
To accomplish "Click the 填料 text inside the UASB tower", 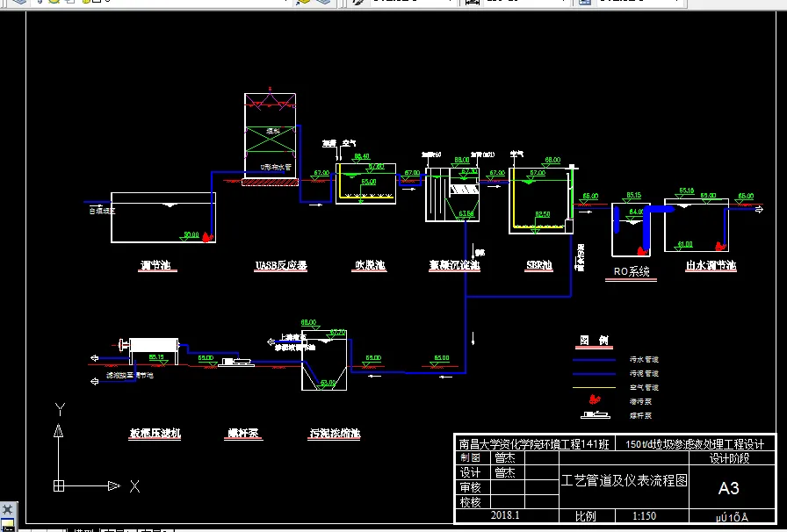I will pos(272,131).
